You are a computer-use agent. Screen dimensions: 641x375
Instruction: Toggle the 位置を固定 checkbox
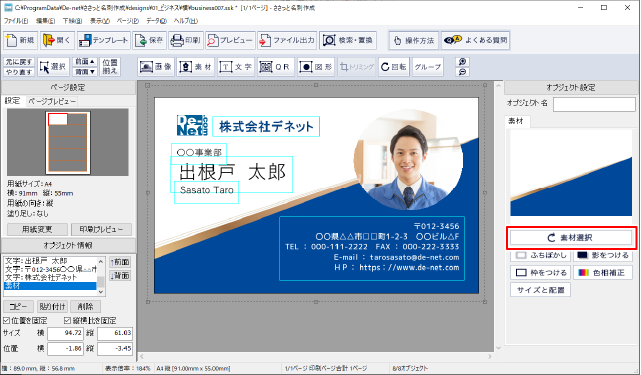tap(7, 320)
